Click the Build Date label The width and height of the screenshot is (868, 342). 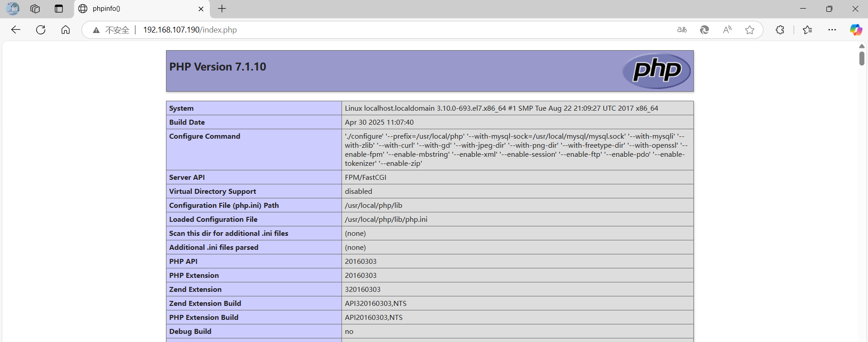coord(187,122)
